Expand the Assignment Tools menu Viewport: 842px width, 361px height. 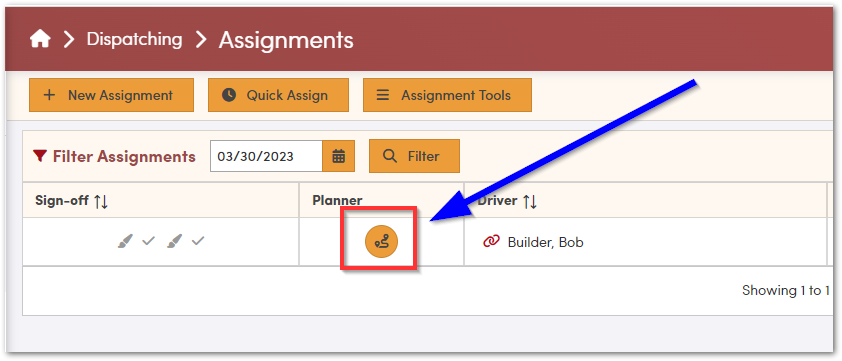[x=447, y=95]
